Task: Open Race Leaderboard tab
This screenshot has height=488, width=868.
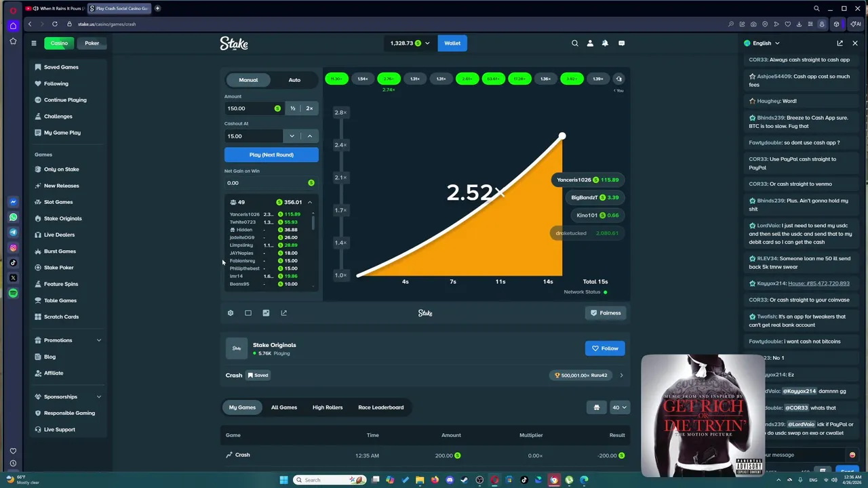Action: coord(381,407)
